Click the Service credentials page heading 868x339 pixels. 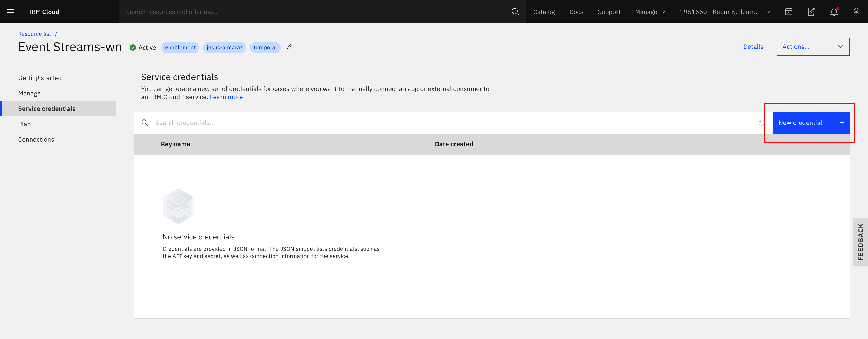pyautogui.click(x=179, y=77)
